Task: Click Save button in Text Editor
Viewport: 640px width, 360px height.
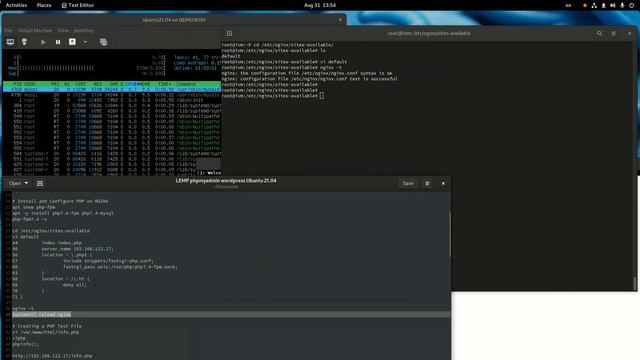Action: pos(408,184)
